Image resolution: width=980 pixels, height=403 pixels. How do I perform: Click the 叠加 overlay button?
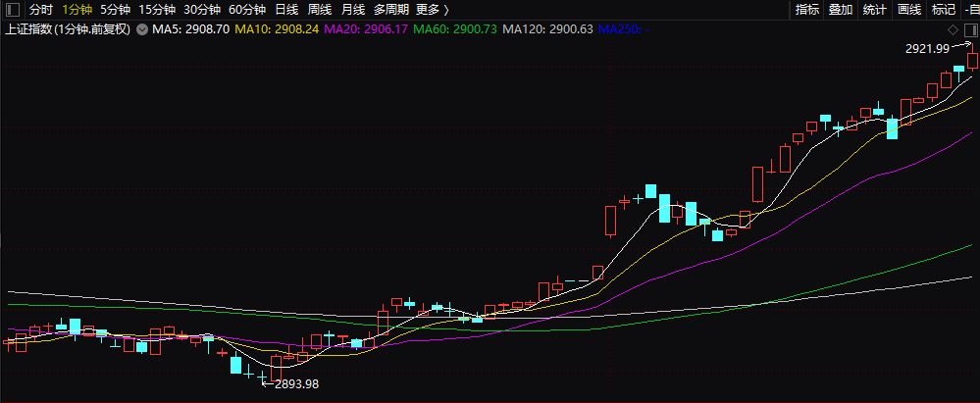click(841, 10)
